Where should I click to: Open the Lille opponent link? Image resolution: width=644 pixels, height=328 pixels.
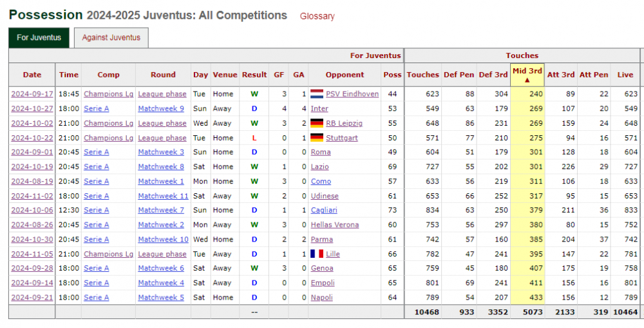coord(333,254)
